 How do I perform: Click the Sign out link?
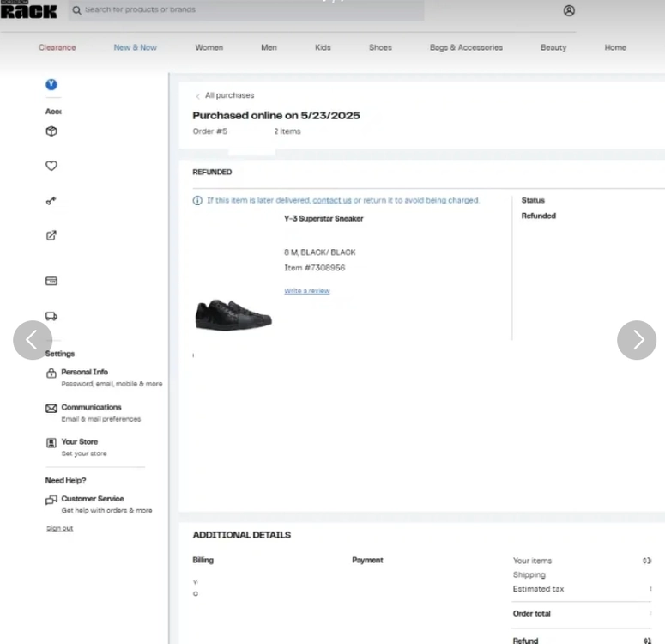click(60, 528)
